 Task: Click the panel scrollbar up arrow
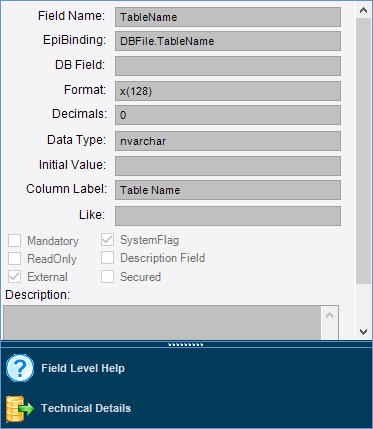tap(363, 10)
